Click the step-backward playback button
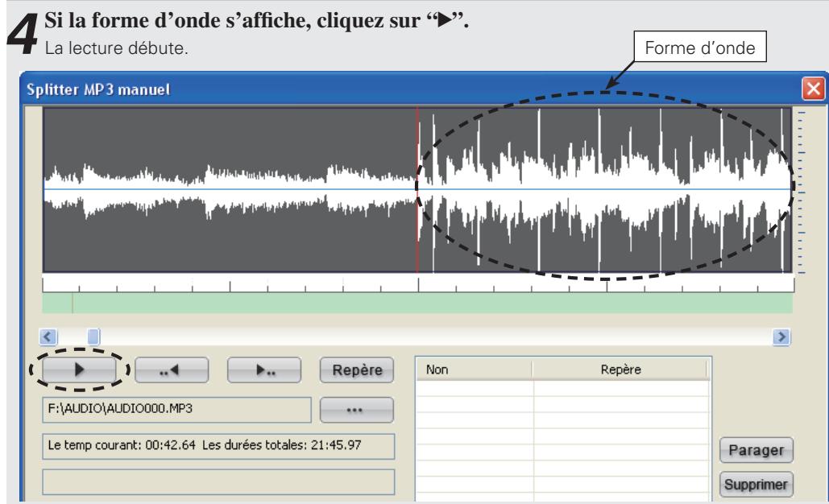829x504 pixels. [x=172, y=370]
